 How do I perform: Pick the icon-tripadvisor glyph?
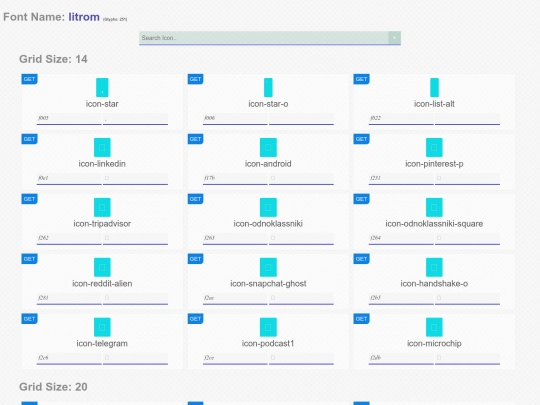click(102, 207)
